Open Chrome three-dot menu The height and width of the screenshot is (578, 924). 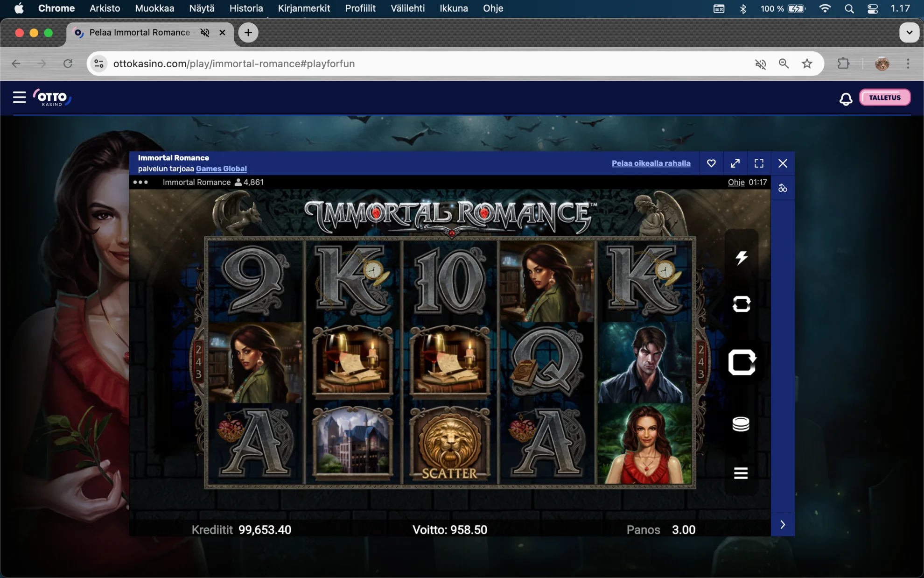pos(908,63)
